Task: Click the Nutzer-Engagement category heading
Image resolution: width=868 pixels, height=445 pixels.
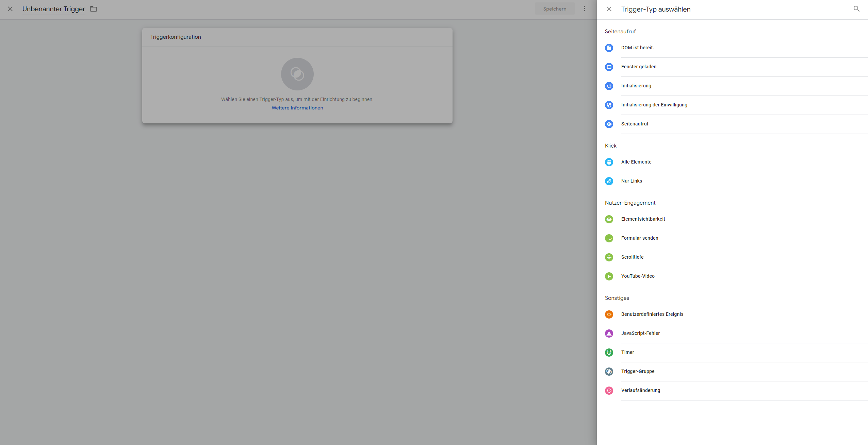Action: click(630, 203)
